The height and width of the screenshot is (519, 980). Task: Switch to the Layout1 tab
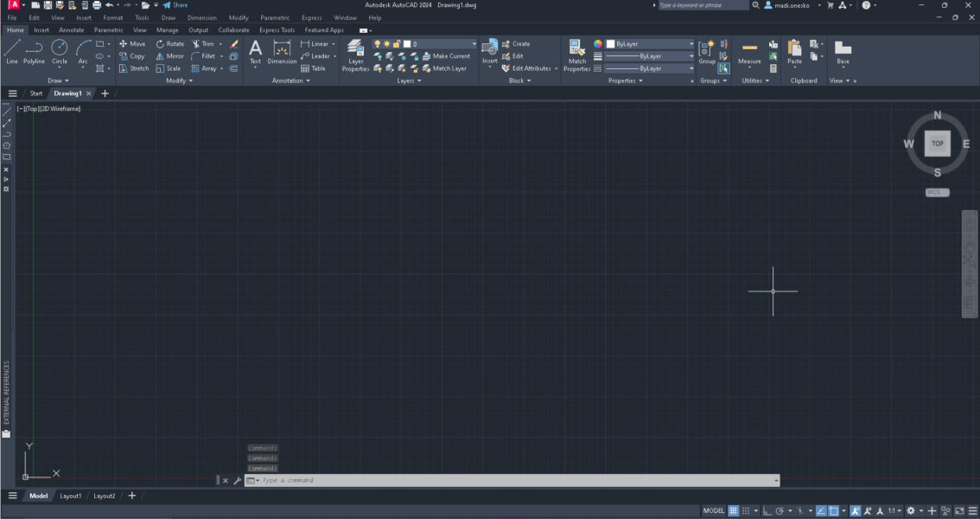coord(72,496)
